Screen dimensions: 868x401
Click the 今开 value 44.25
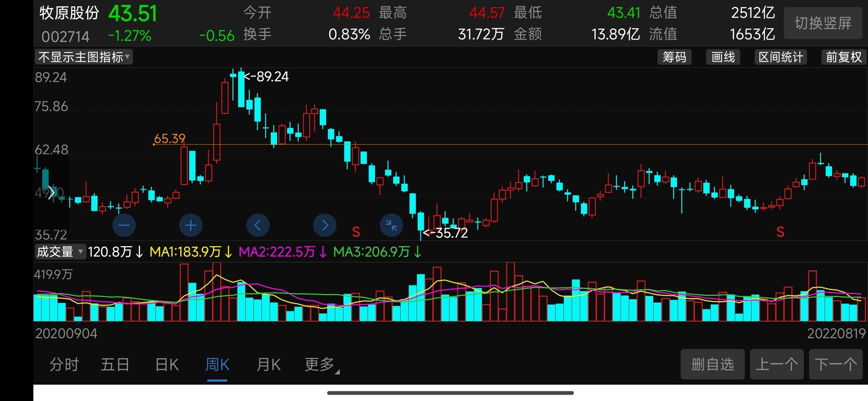click(351, 13)
